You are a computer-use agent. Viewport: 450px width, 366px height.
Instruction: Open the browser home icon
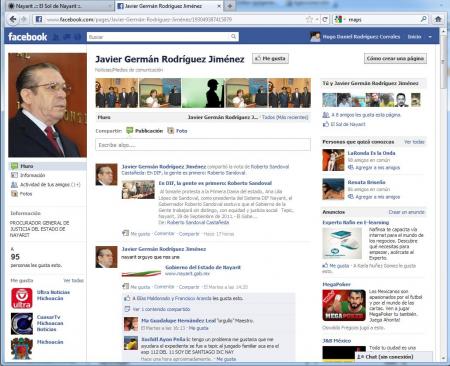click(438, 19)
